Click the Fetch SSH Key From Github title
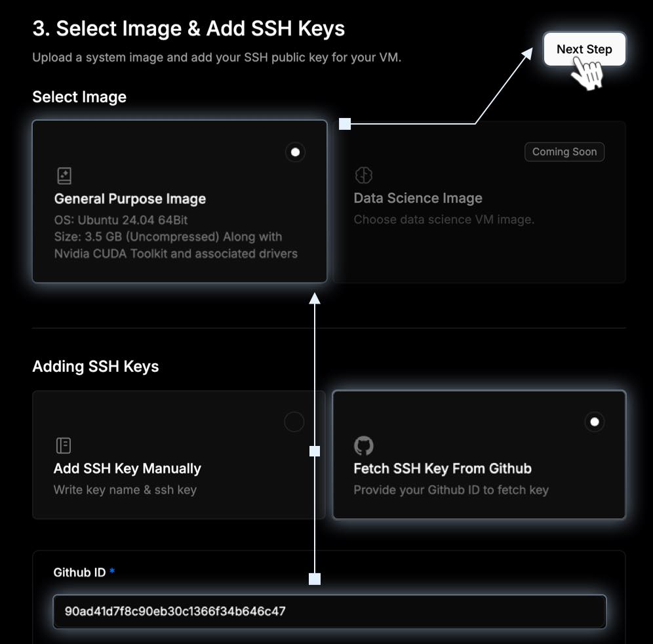Image resolution: width=653 pixels, height=644 pixels. pos(443,469)
